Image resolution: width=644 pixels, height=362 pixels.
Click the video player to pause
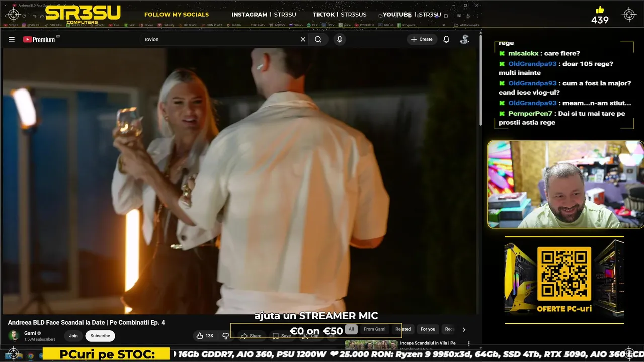[240, 181]
